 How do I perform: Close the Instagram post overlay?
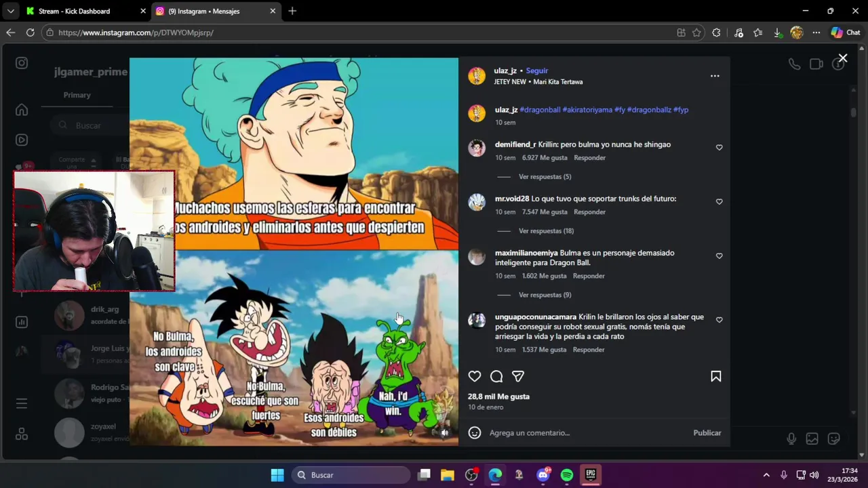pyautogui.click(x=843, y=58)
